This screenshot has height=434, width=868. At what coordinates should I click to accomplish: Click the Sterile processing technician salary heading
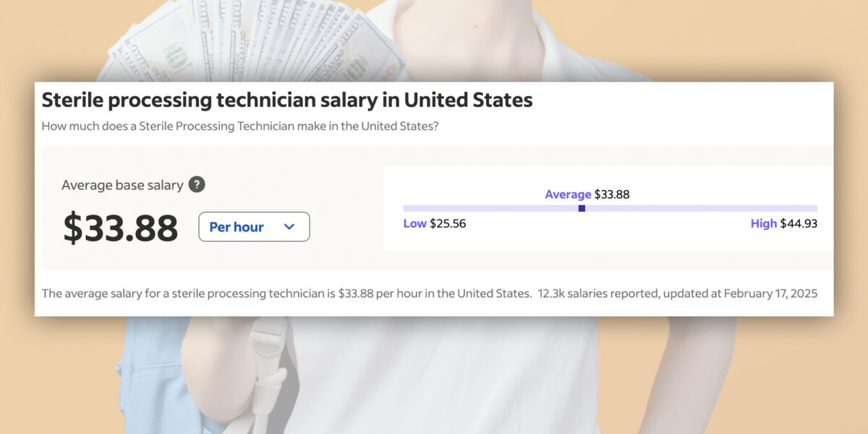tap(287, 100)
